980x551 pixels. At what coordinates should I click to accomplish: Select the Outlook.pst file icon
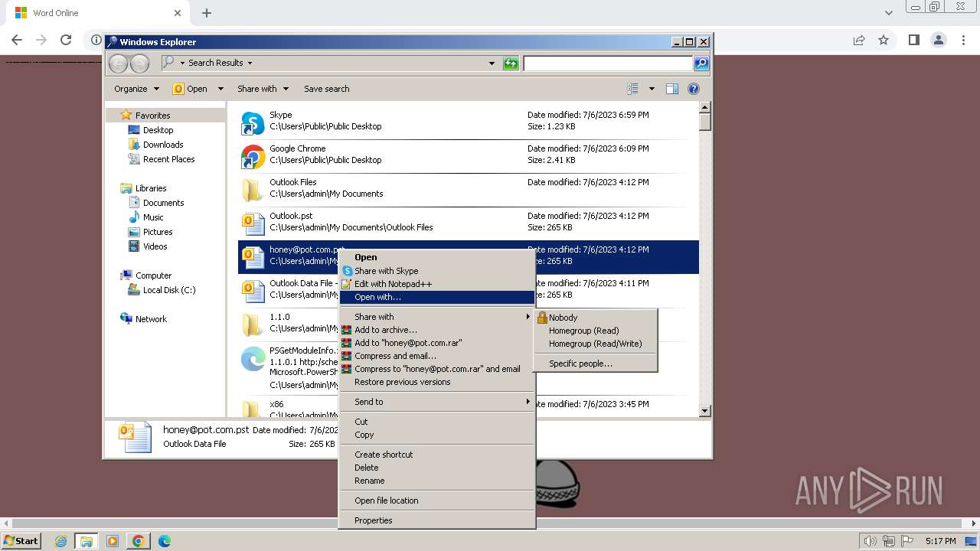[253, 223]
